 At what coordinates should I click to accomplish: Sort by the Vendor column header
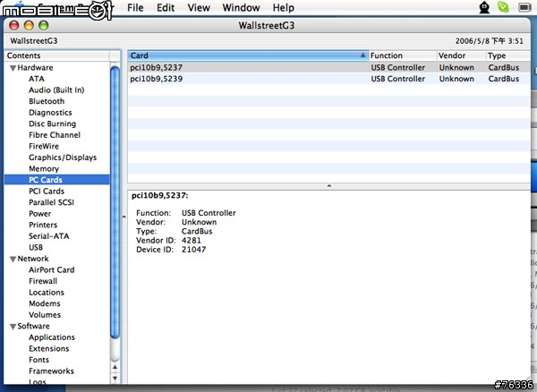[x=461, y=55]
